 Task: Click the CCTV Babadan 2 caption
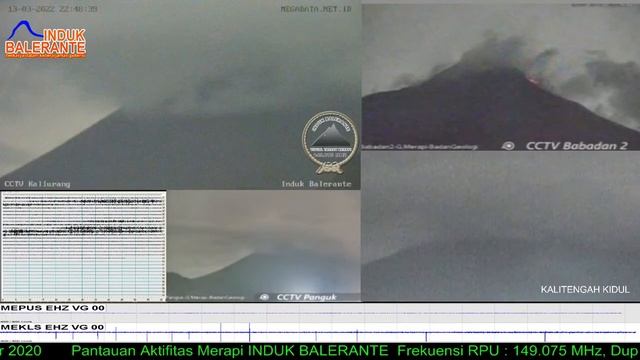pos(576,146)
